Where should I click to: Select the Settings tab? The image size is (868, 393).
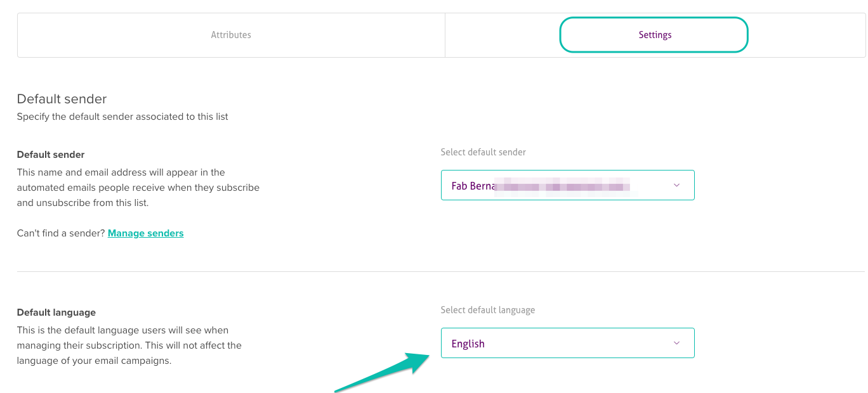click(654, 35)
